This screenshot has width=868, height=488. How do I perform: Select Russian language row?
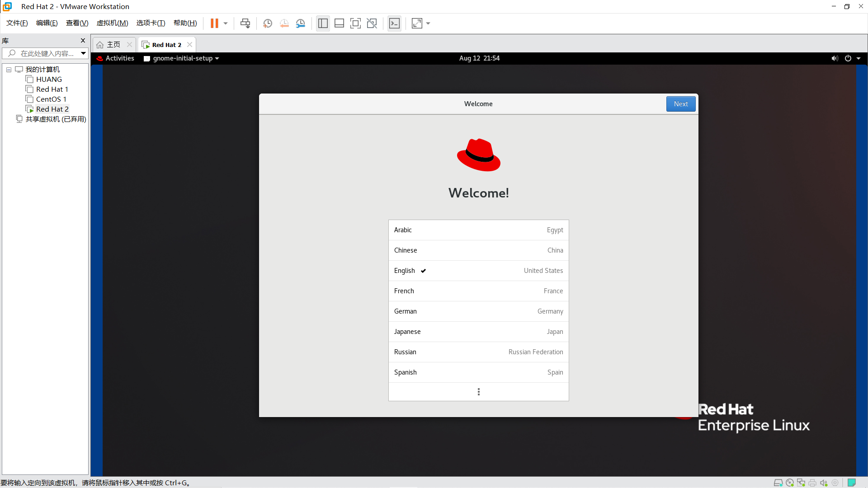click(x=478, y=352)
